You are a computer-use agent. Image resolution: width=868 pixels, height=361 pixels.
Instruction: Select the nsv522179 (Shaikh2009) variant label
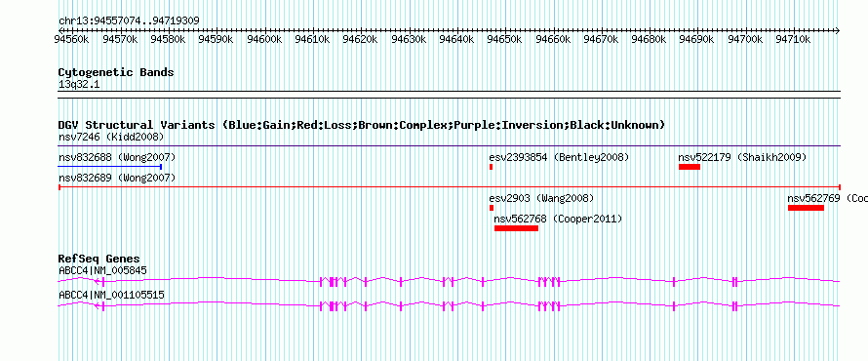click(742, 157)
